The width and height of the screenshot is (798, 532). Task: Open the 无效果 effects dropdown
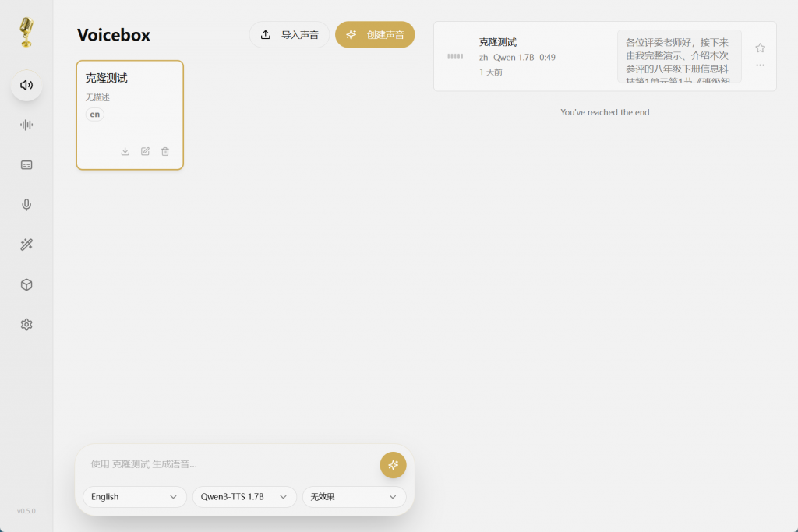coord(355,497)
